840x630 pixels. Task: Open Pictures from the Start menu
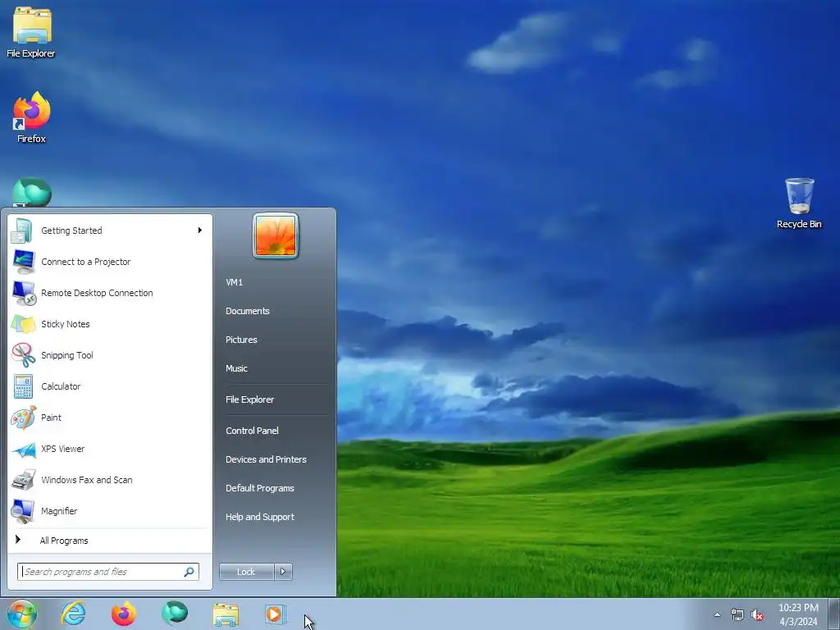pyautogui.click(x=242, y=340)
